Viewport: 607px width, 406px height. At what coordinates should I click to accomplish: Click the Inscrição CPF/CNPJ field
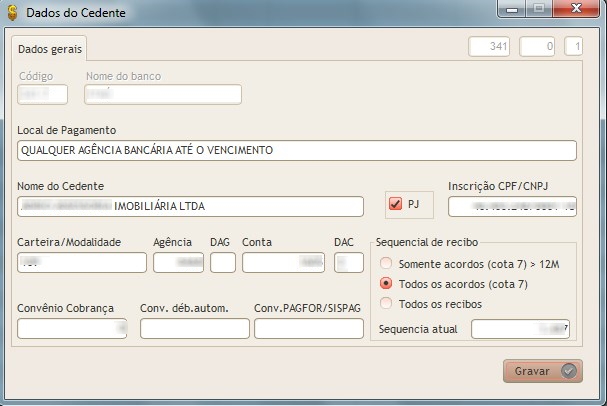click(512, 206)
